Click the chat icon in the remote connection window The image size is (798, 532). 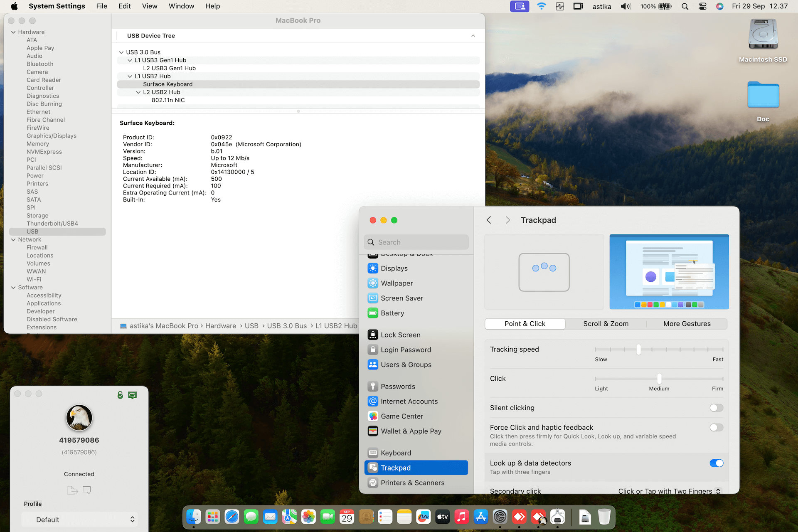point(87,490)
